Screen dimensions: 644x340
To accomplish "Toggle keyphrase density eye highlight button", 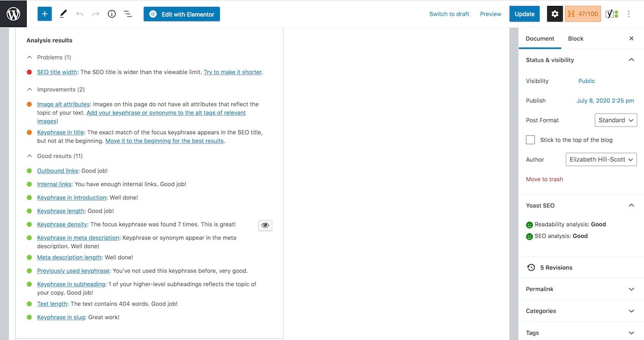I will [x=265, y=225].
